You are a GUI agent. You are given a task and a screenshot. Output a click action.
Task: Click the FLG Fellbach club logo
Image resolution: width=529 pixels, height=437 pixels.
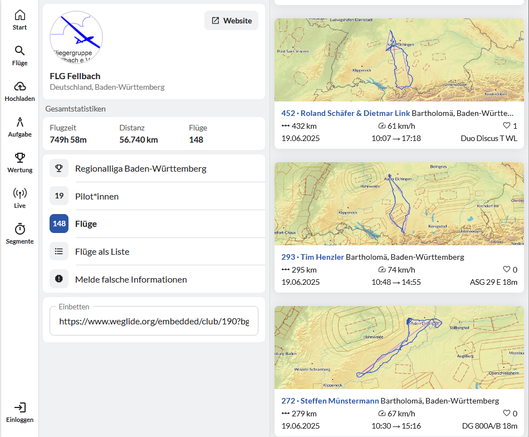click(x=76, y=37)
